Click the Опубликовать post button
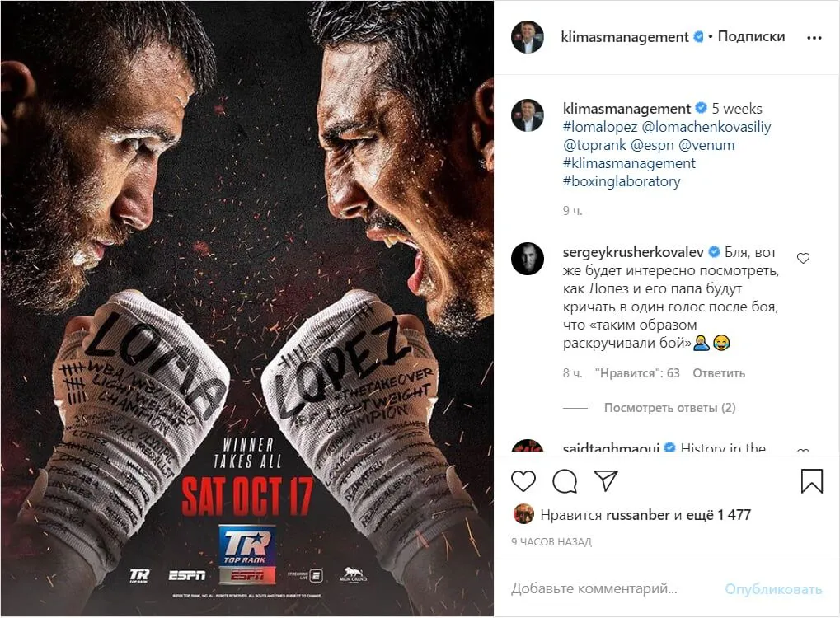The width and height of the screenshot is (840, 618). point(773,589)
